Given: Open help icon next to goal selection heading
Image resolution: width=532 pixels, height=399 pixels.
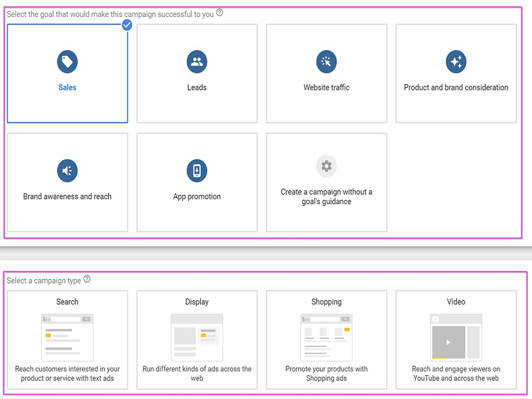Looking at the screenshot, I should 220,13.
